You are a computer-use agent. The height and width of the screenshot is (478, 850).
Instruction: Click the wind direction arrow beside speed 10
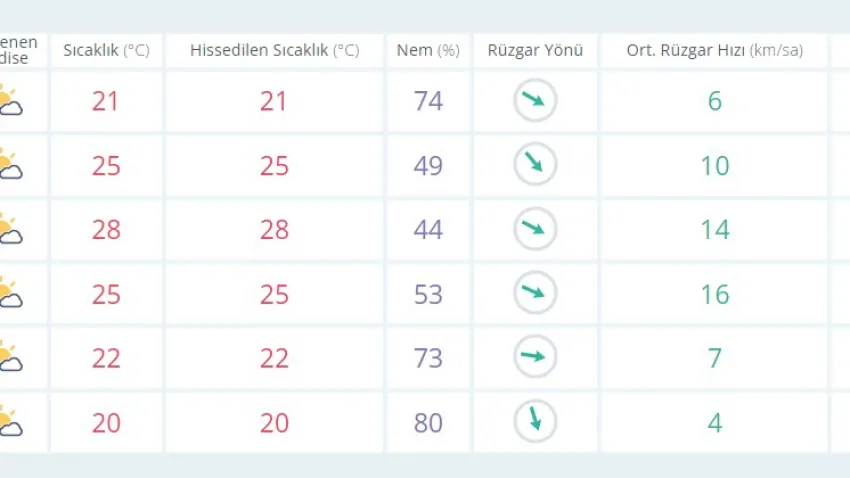(535, 164)
